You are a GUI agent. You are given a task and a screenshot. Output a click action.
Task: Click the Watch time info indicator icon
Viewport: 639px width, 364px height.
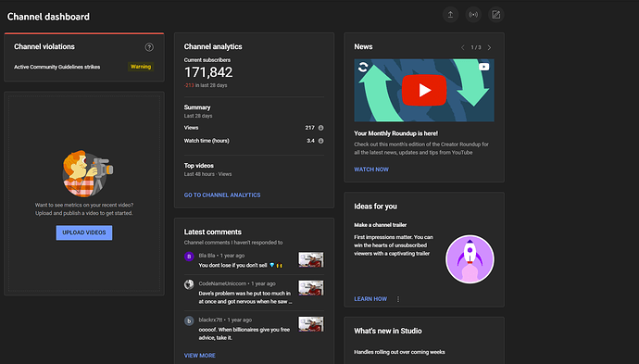click(320, 141)
